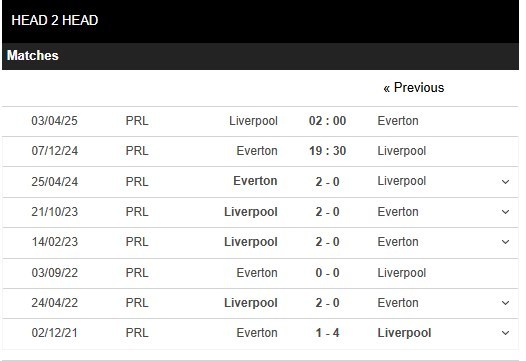The image size is (526, 361).
Task: Click the 1 - 4 score on 02/12/21
Action: pyautogui.click(x=327, y=333)
